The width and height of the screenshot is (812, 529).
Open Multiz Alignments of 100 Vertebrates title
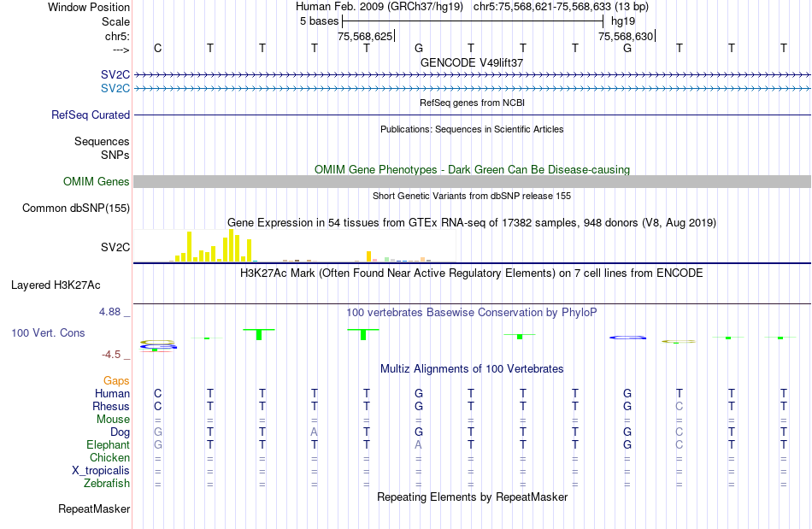pyautogui.click(x=472, y=369)
